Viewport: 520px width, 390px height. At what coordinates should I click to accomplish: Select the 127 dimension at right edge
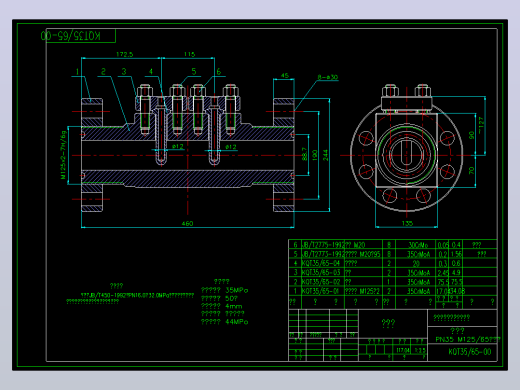(x=481, y=124)
